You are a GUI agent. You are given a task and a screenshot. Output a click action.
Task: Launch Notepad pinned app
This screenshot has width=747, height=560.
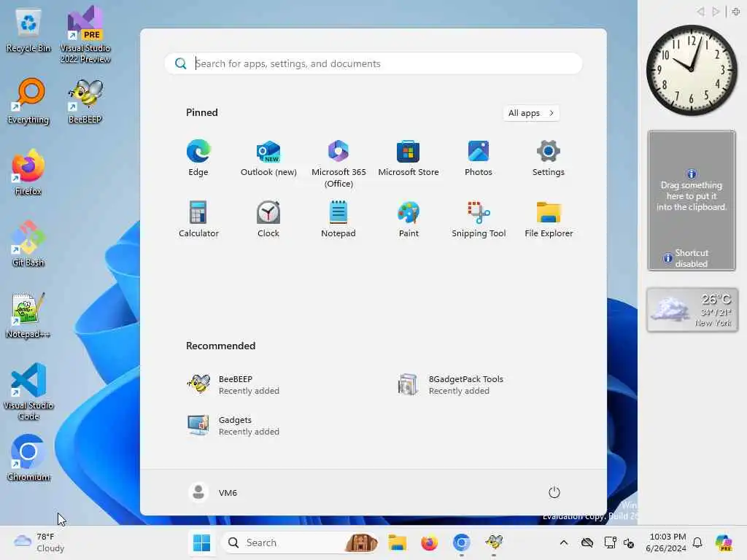tap(338, 219)
